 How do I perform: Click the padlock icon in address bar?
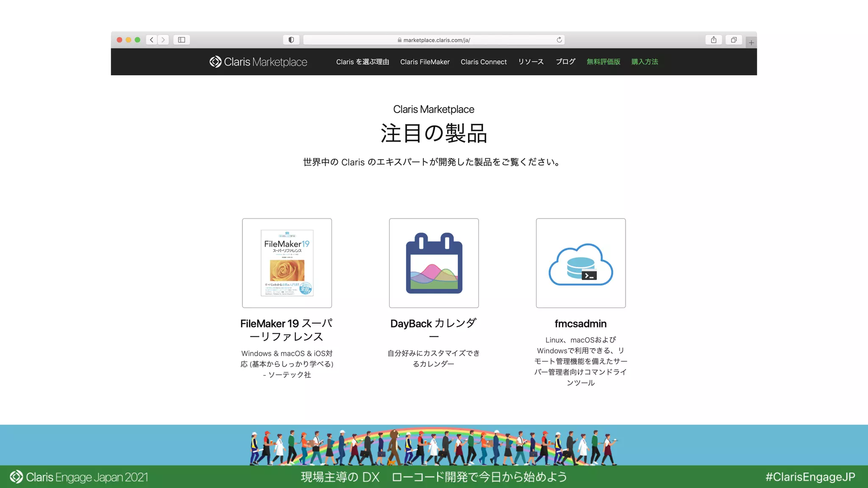point(400,40)
